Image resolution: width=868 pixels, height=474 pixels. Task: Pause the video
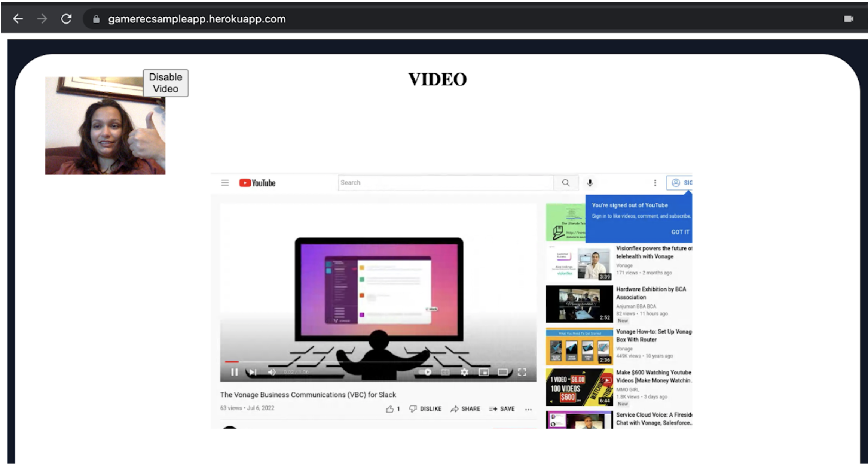tap(234, 372)
